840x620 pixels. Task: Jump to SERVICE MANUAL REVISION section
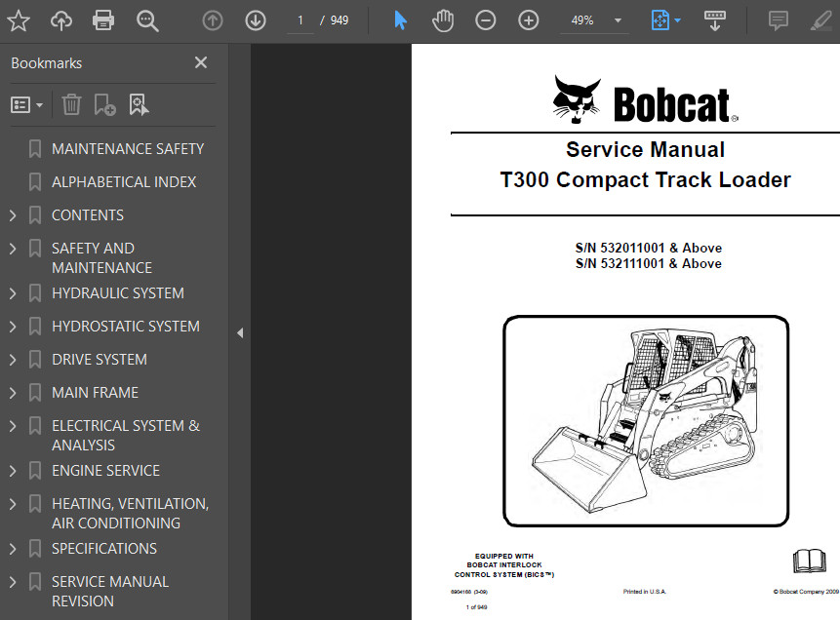click(110, 592)
